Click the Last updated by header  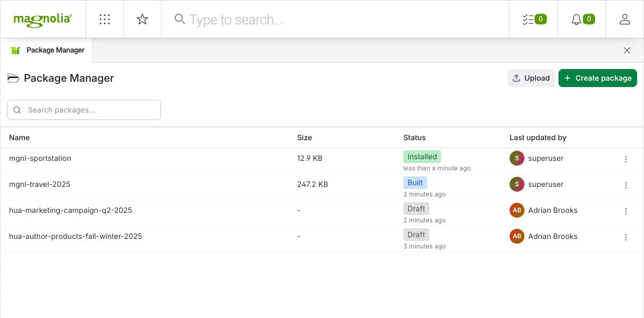click(538, 137)
